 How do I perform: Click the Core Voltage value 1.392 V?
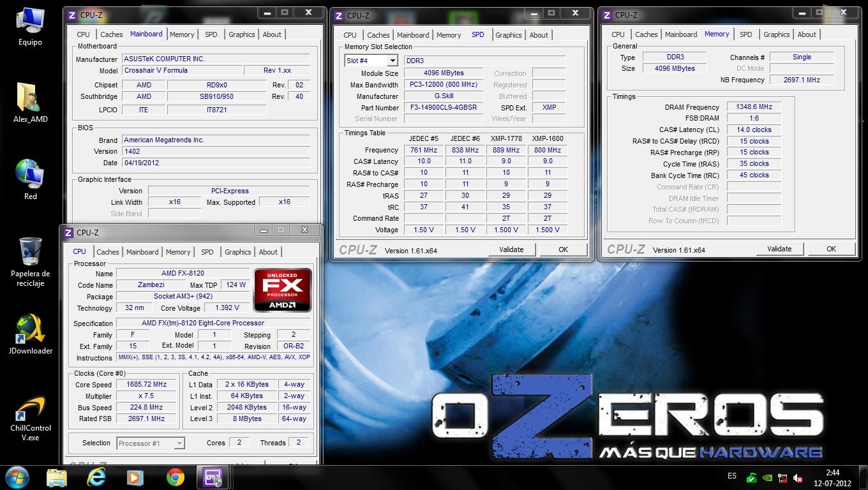(x=227, y=308)
